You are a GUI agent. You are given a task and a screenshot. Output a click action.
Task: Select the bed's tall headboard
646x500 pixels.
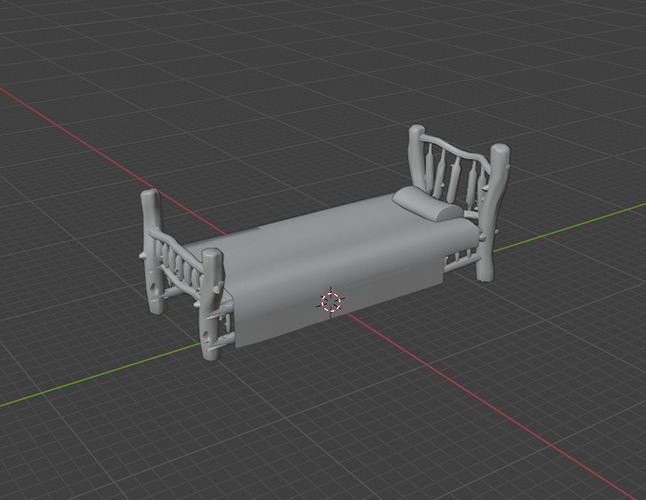tap(460, 204)
